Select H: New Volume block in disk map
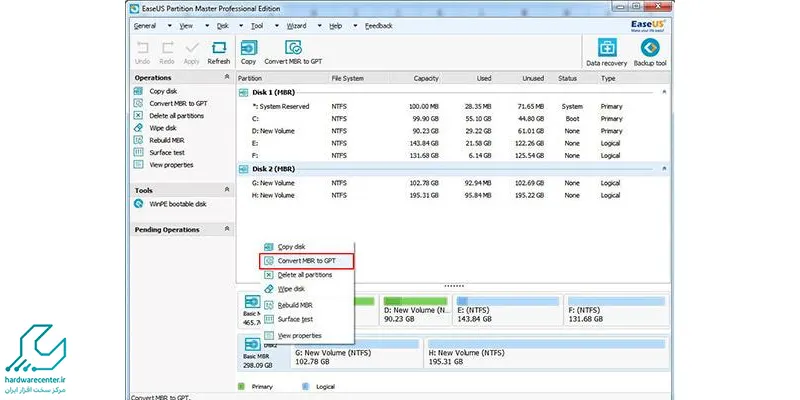800x400 pixels. click(546, 353)
